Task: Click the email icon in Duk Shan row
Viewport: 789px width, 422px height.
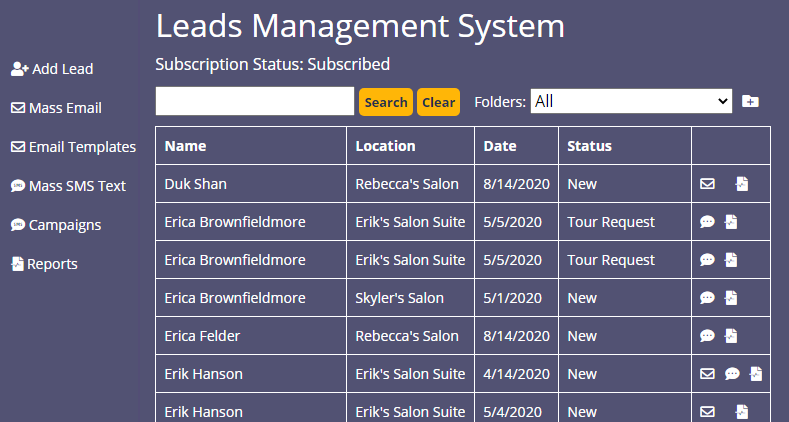Action: pos(707,184)
